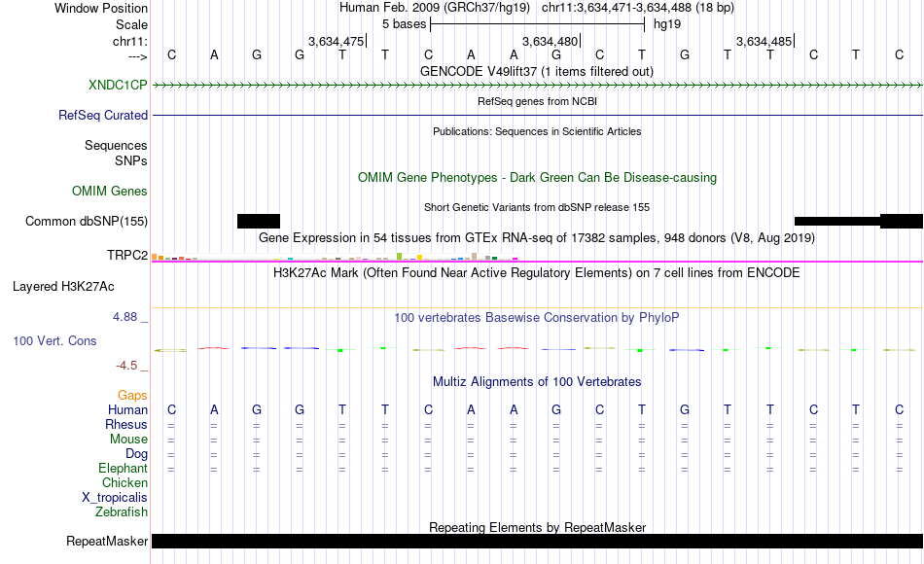Select the Dog alignment row label
This screenshot has height=564, width=924.
click(137, 454)
